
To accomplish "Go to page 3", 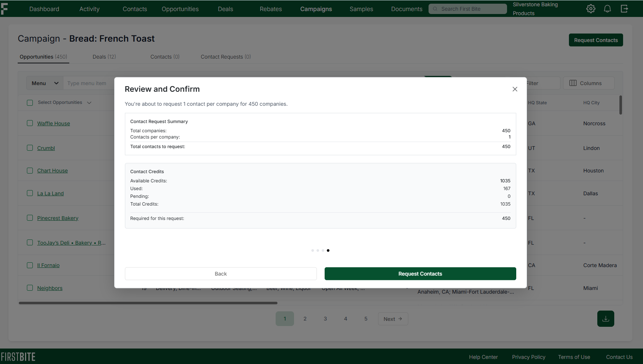I will coord(325,319).
